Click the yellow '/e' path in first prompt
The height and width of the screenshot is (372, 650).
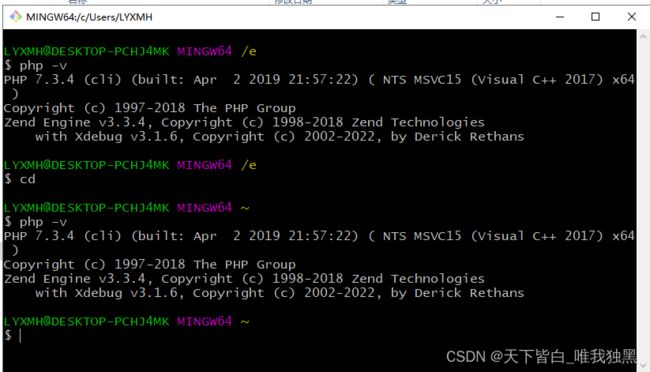[x=249, y=51]
